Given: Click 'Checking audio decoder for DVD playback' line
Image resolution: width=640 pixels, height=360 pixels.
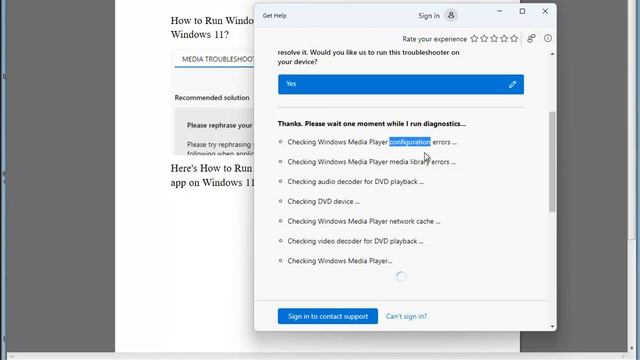Looking at the screenshot, I should click(356, 182).
